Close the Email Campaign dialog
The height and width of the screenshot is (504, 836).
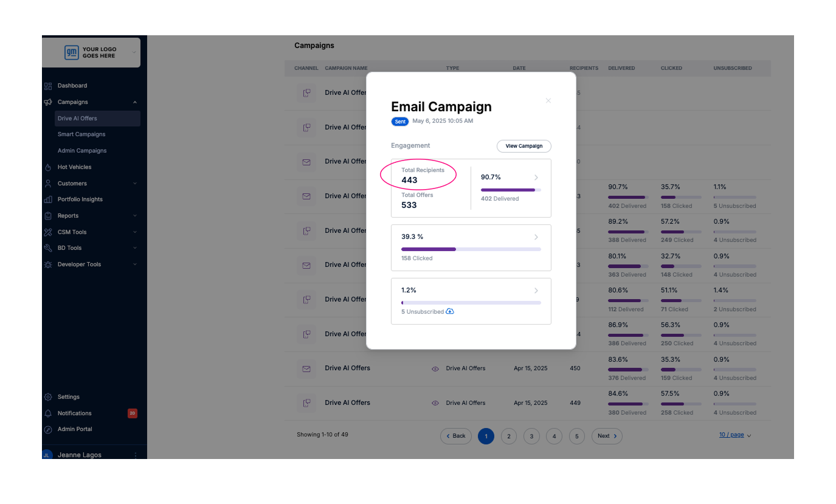[548, 101]
